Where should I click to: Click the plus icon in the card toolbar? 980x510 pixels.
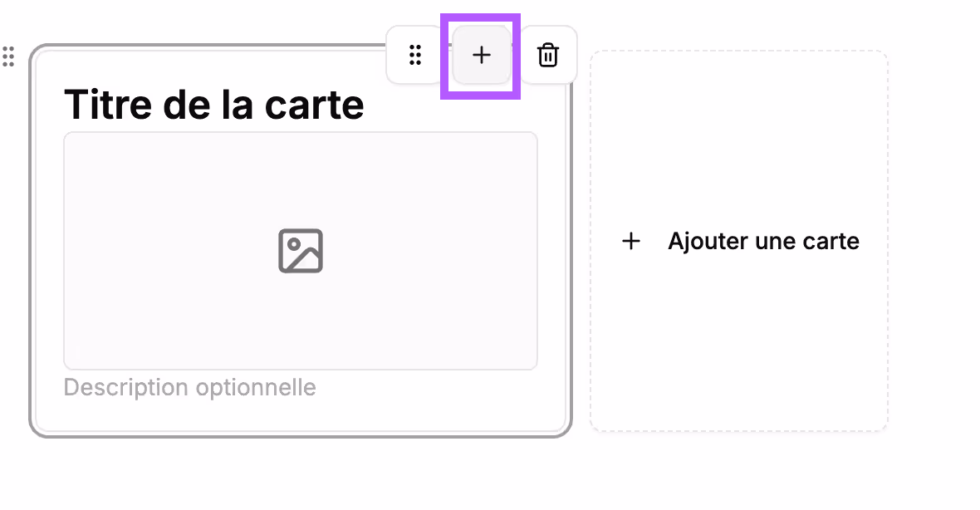click(482, 55)
